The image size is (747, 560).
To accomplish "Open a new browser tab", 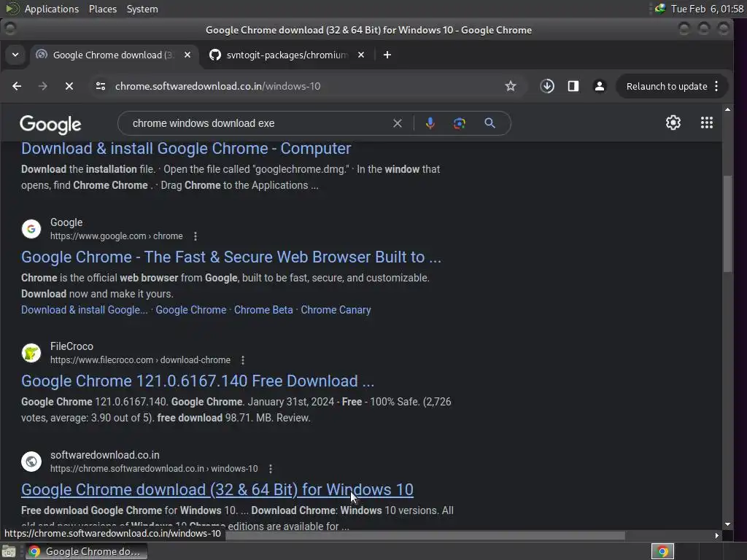I will pos(387,55).
